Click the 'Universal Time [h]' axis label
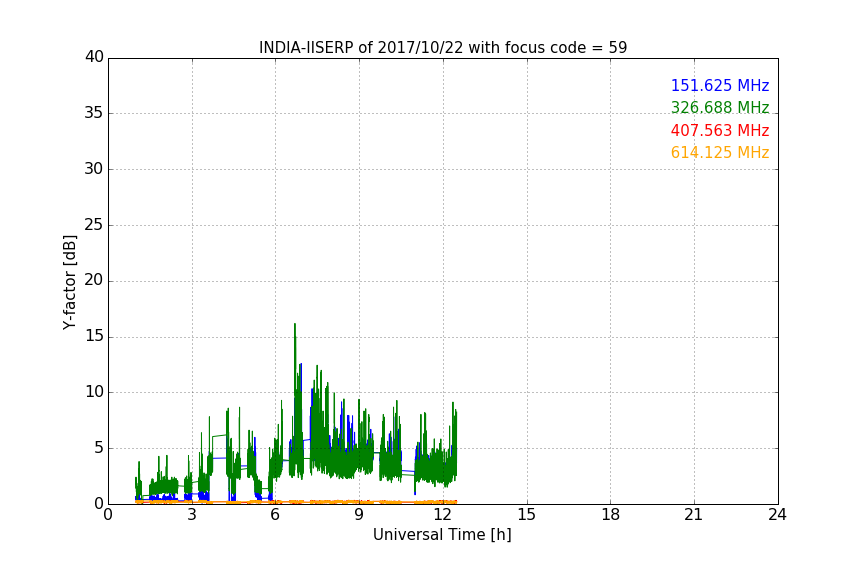Image resolution: width=864 pixels, height=576 pixels. pos(442,535)
